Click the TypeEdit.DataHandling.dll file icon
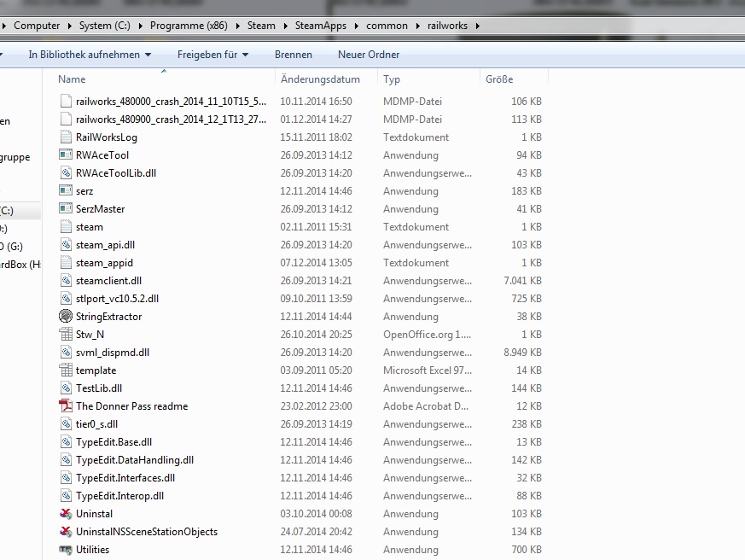This screenshot has height=560, width=745. pyautogui.click(x=66, y=459)
